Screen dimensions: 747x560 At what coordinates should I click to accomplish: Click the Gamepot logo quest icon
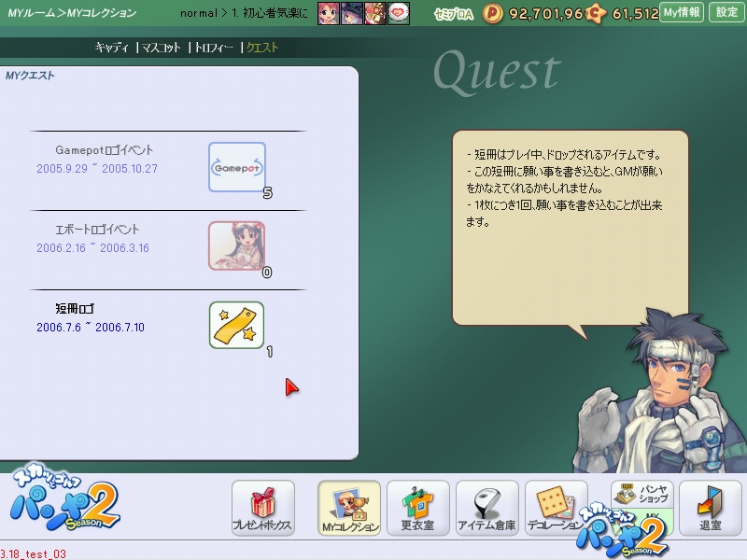click(236, 166)
